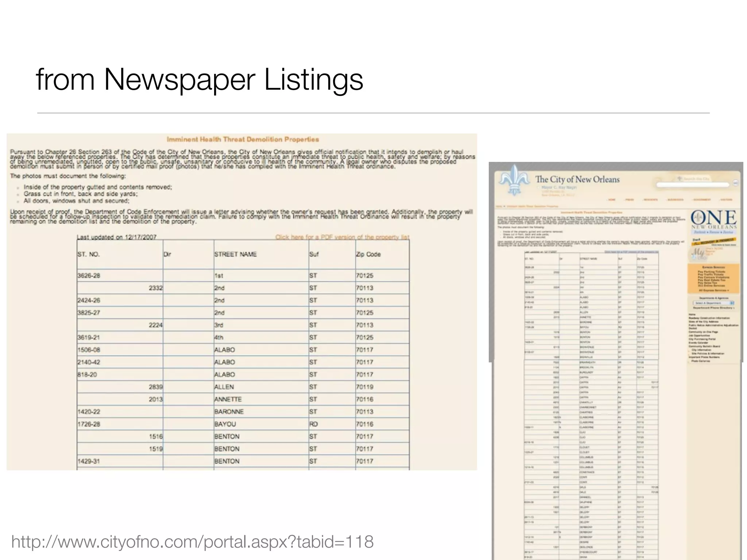747x560 pixels.
Task: Click 'Suf' column header in enlarged table
Action: 314,254
